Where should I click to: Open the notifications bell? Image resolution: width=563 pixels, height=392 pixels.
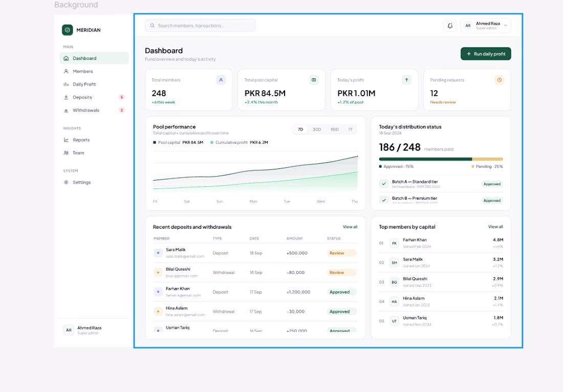click(450, 26)
